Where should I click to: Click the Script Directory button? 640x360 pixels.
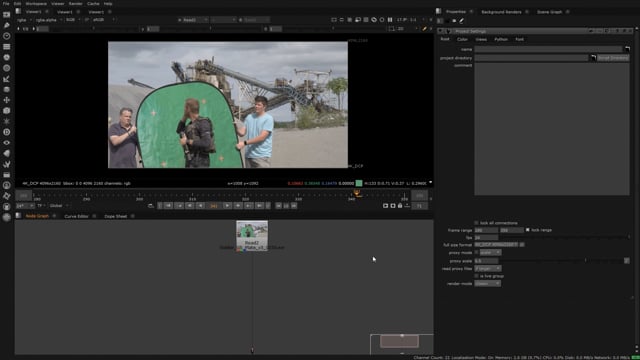click(613, 58)
